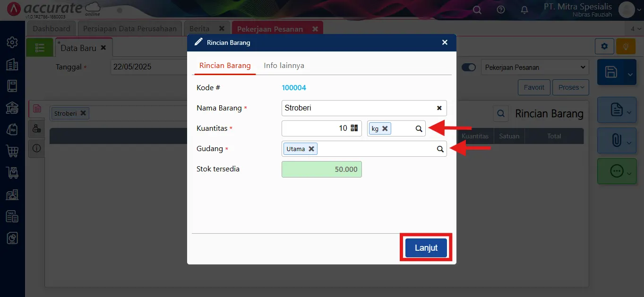This screenshot has height=297, width=644.
Task: Open the Persiapan Data Perusahaan tab
Action: coord(129,29)
